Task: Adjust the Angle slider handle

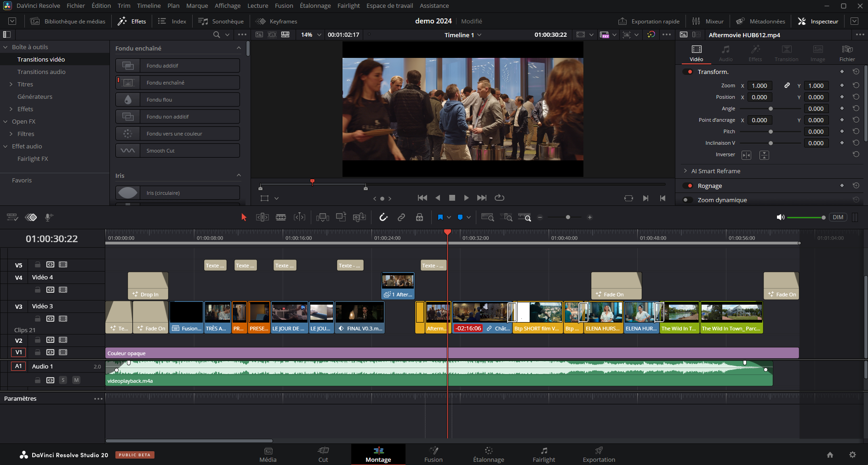Action: [x=771, y=109]
